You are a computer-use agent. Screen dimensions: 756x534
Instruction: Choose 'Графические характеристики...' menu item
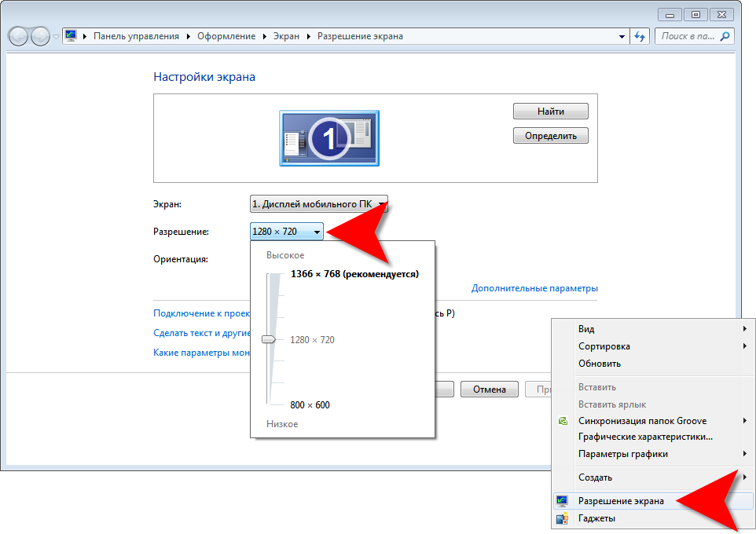tap(653, 437)
